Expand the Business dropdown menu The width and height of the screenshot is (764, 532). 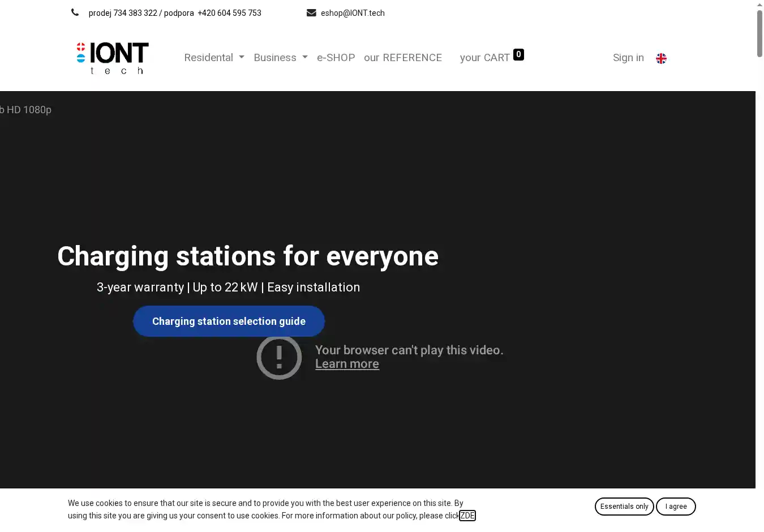[280, 58]
